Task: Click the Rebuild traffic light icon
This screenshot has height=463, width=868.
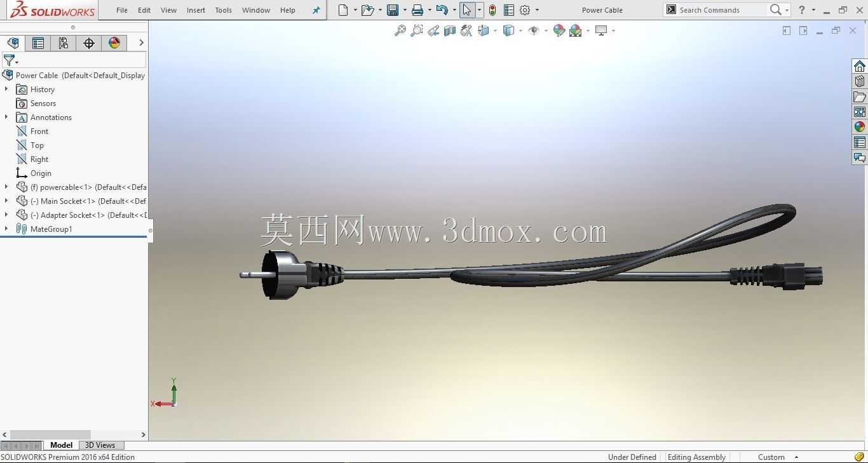Action: pyautogui.click(x=492, y=10)
